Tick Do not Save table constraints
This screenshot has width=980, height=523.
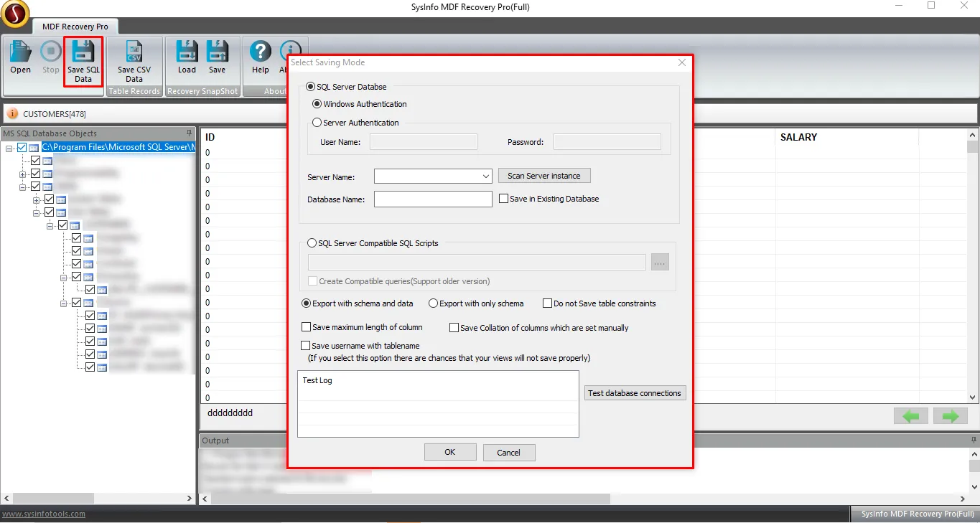pyautogui.click(x=548, y=303)
